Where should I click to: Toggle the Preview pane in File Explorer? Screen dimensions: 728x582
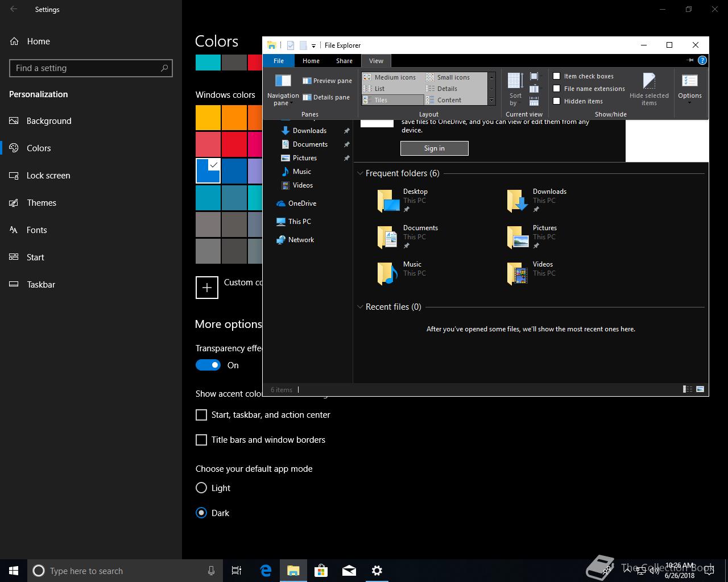click(x=327, y=81)
